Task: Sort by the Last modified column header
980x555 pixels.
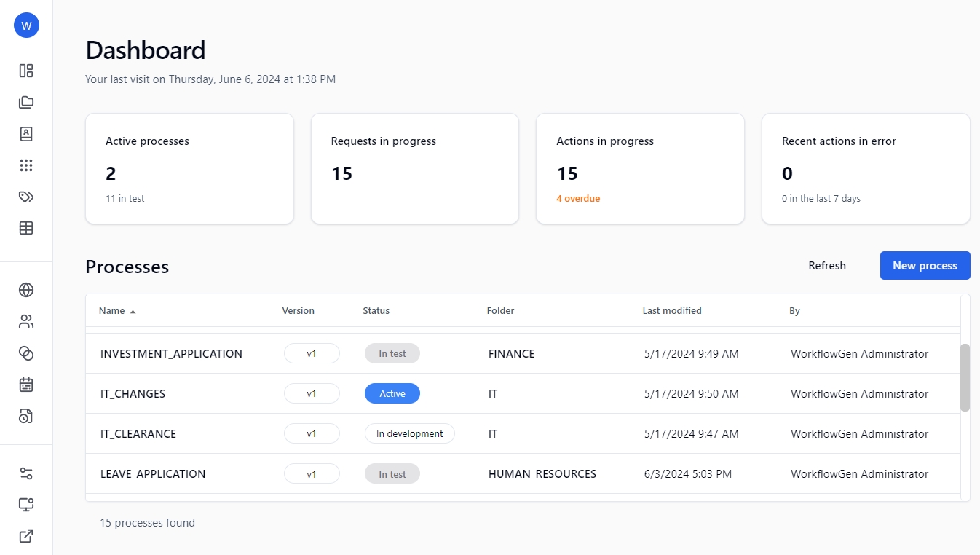Action: pos(671,310)
